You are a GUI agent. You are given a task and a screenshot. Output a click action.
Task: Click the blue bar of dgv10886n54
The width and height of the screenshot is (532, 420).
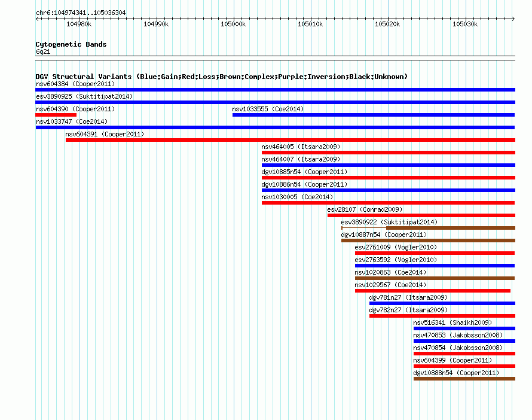pyautogui.click(x=389, y=190)
